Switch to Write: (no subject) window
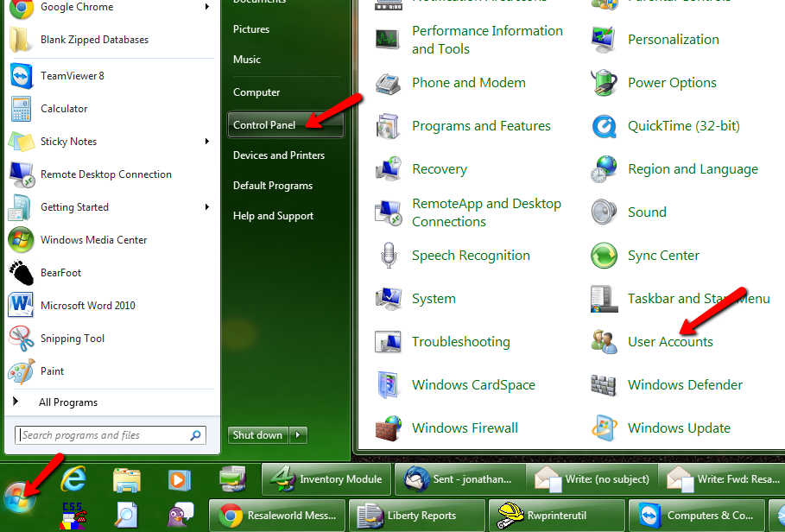Screen dimensions: 785x532 tap(592, 479)
